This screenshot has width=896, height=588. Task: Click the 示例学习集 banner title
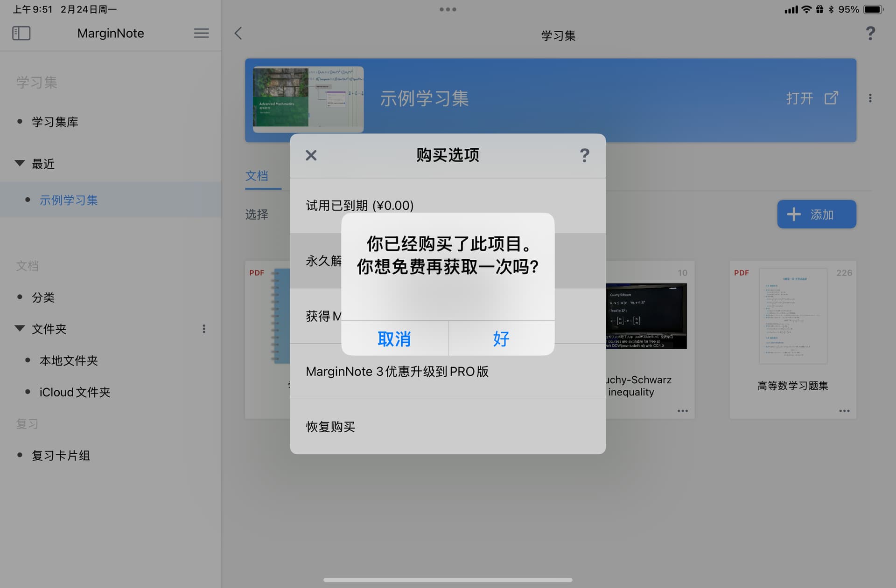(424, 98)
